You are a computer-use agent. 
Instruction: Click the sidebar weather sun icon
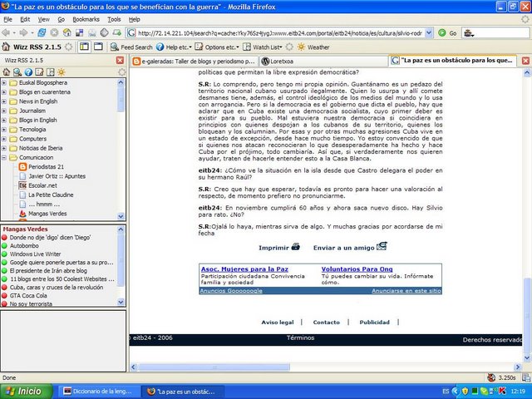61,72
